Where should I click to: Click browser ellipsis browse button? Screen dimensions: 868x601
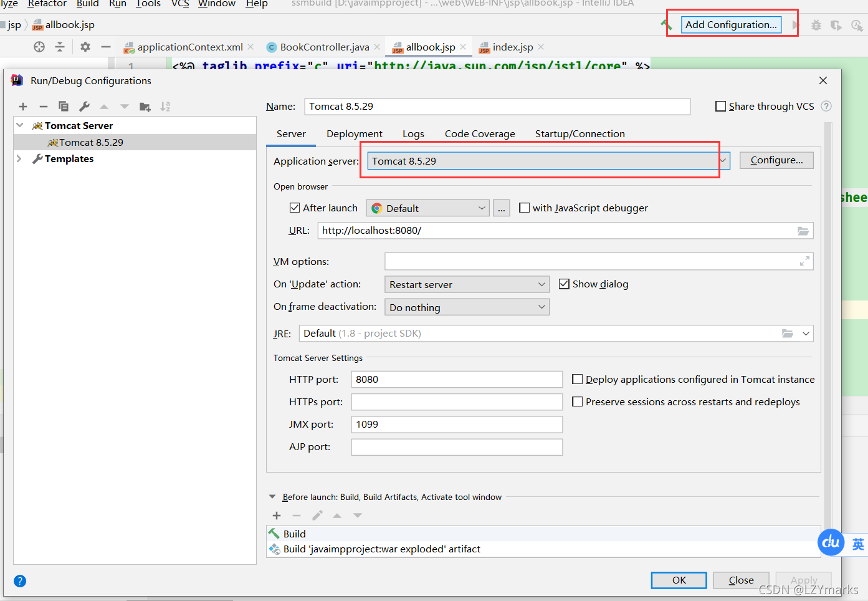point(501,208)
